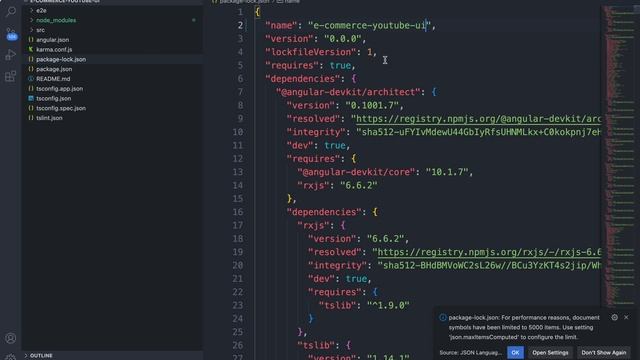Open Source Control view with badge
640x360 pixels.
(11, 33)
